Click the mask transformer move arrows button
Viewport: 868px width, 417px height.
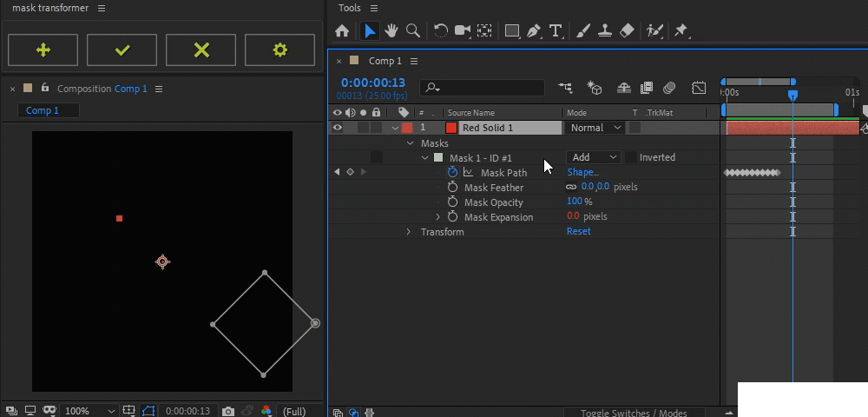43,50
